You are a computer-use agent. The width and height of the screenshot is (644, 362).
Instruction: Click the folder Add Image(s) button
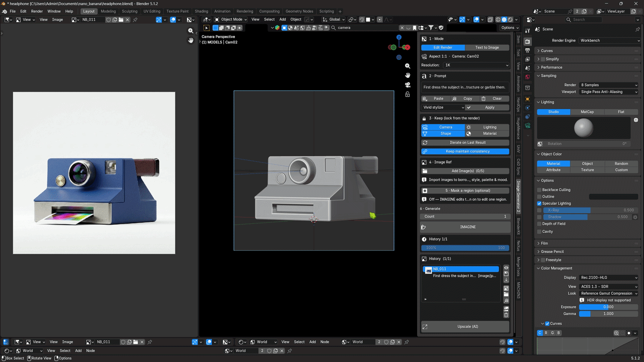pos(465,171)
